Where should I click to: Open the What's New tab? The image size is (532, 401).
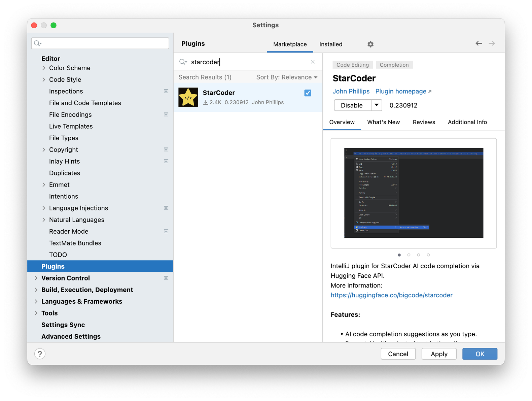tap(383, 122)
